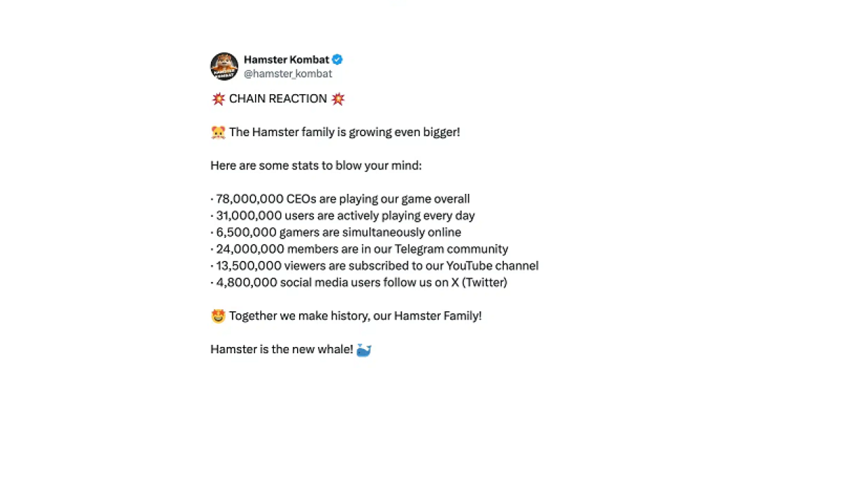Click the 6,500,000 gamers online line
The width and height of the screenshot is (868, 488).
pos(336,232)
